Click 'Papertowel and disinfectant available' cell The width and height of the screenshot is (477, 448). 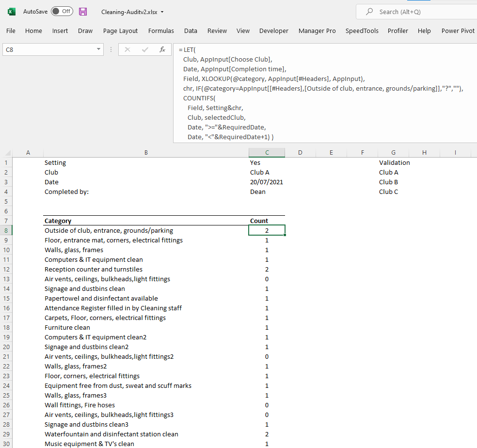(x=146, y=298)
